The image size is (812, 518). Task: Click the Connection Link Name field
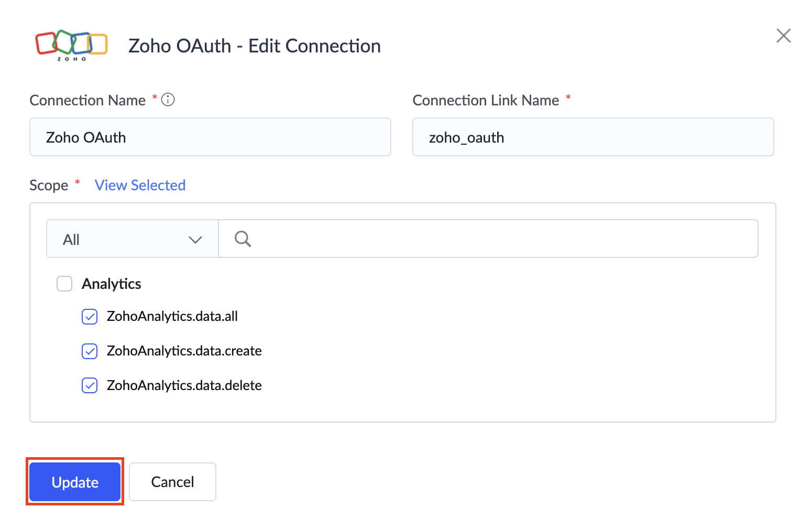coord(592,137)
